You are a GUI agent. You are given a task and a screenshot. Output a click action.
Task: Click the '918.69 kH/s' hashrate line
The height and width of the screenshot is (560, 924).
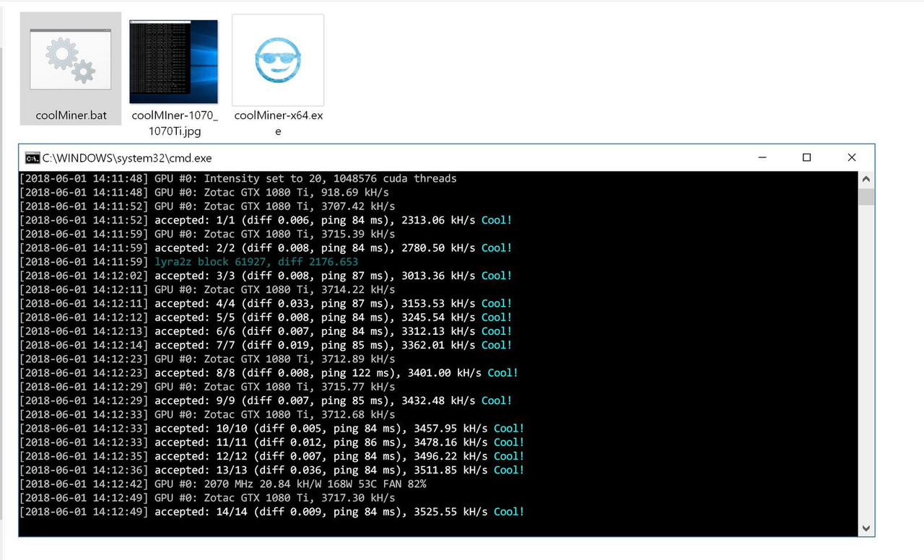tap(204, 193)
